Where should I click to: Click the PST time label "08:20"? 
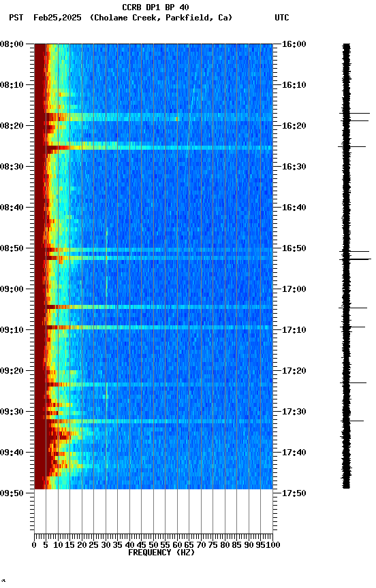pos(12,126)
